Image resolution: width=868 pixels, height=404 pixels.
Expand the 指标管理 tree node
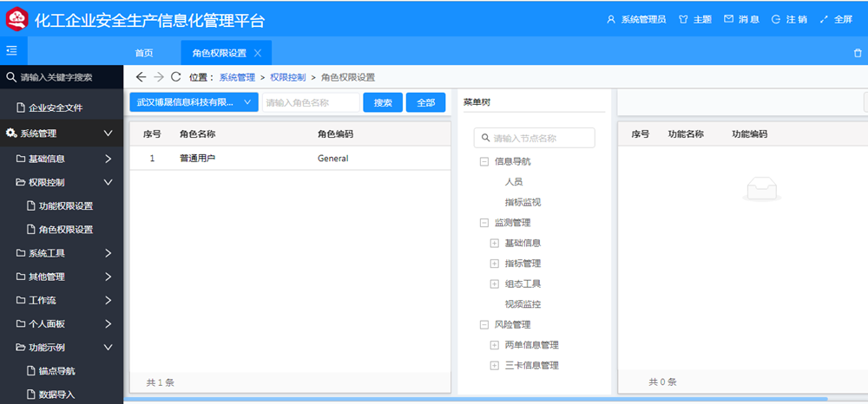[495, 264]
